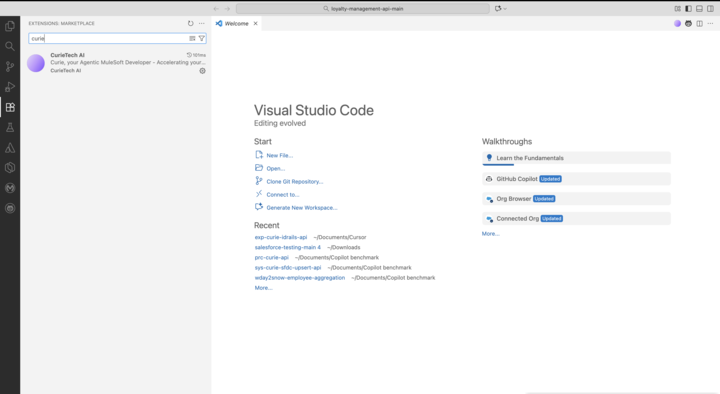
Task: Click the loyalty-management-api-main command center
Action: 363,9
